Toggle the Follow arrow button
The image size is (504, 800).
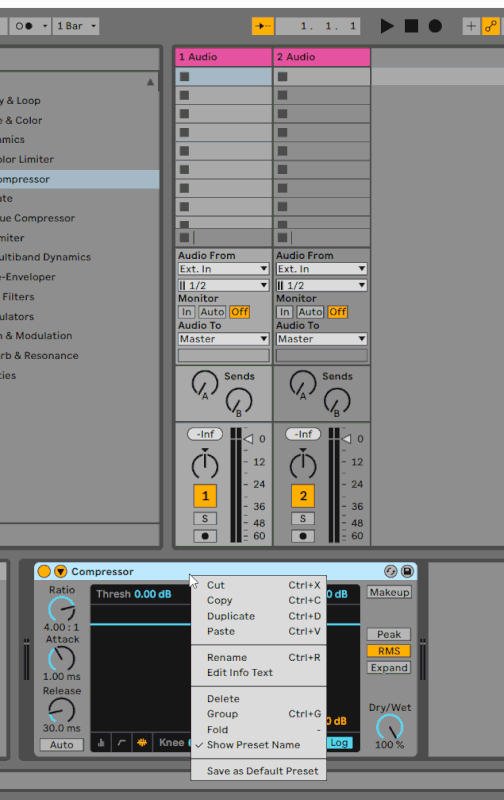[263, 26]
